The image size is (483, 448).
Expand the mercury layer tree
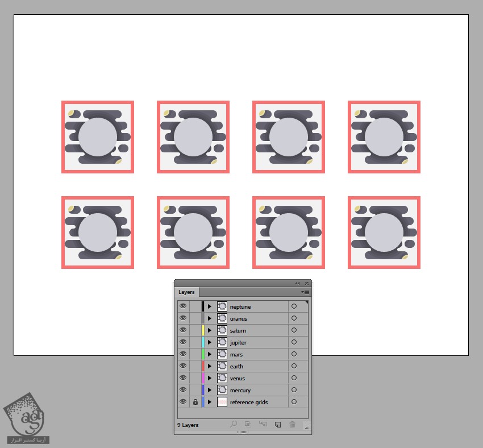209,390
